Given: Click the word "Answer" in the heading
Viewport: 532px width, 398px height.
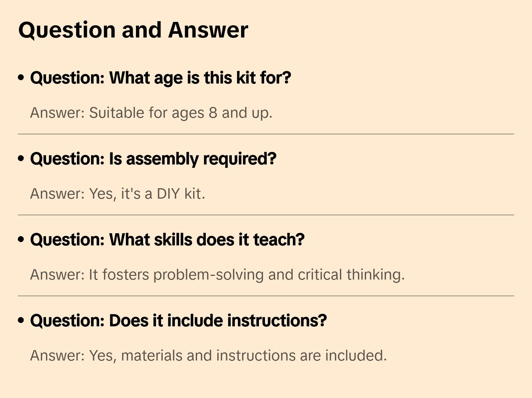Looking at the screenshot, I should coord(208,30).
